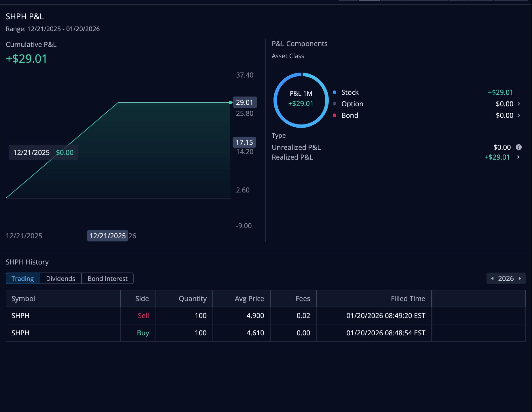Click the chart endpoint marker at 29.01
532x412 pixels.
point(230,103)
